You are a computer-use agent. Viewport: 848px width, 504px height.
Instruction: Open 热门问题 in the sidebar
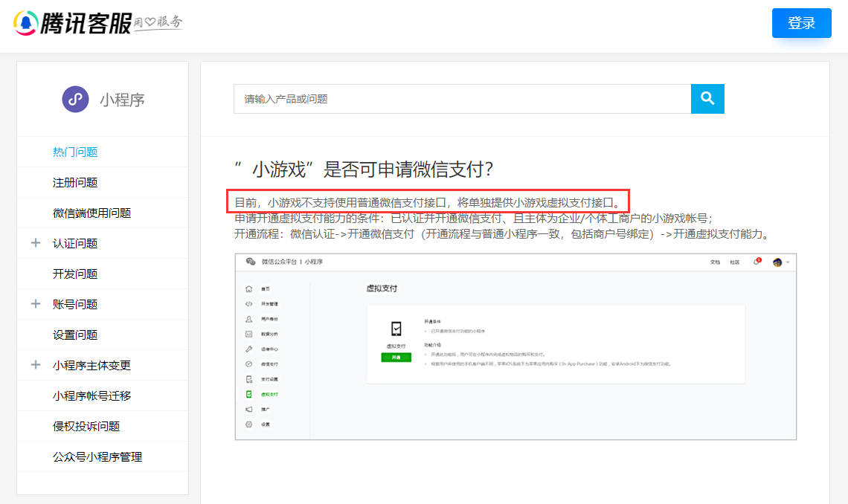[x=75, y=152]
